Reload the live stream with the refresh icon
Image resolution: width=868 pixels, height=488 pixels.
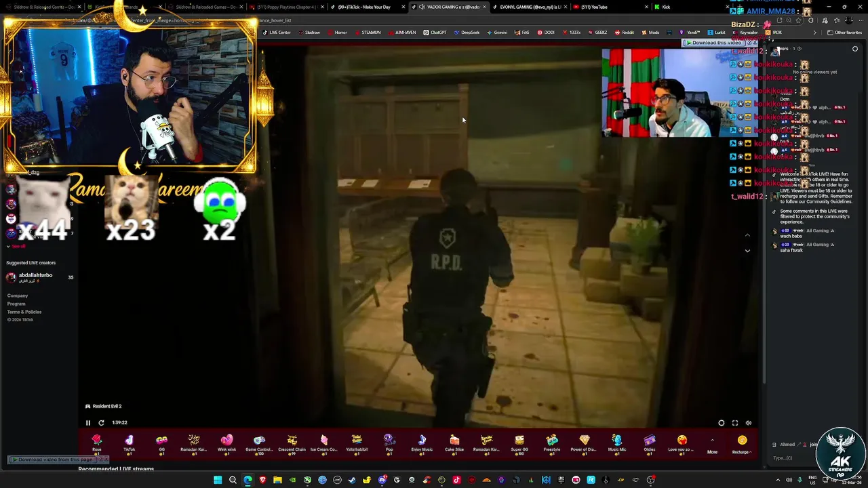101,423
